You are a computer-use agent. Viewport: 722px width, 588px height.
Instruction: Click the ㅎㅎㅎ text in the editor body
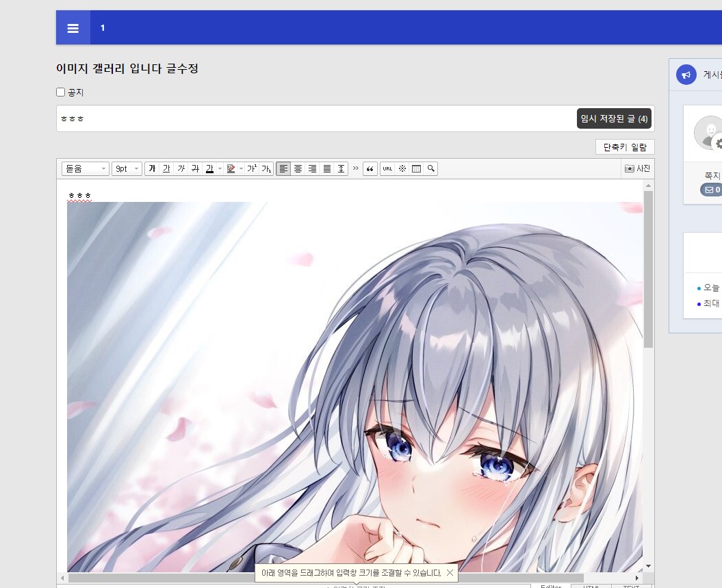[79, 196]
